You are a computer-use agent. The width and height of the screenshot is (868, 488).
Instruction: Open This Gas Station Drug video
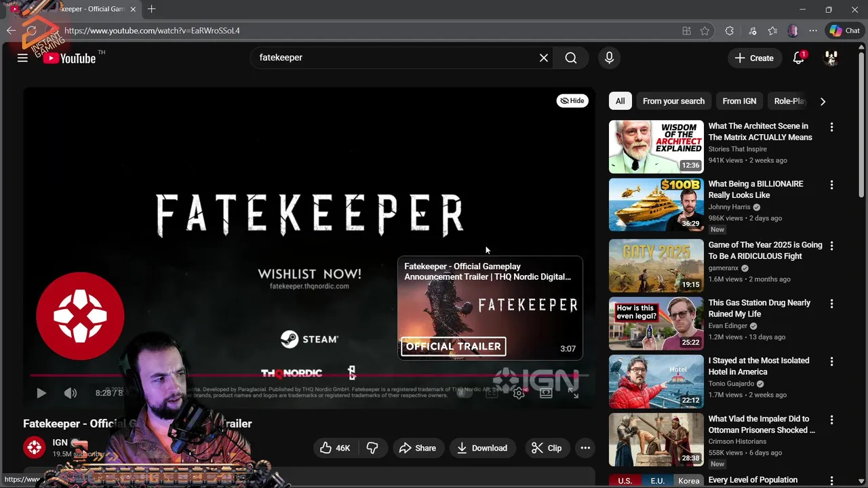759,308
